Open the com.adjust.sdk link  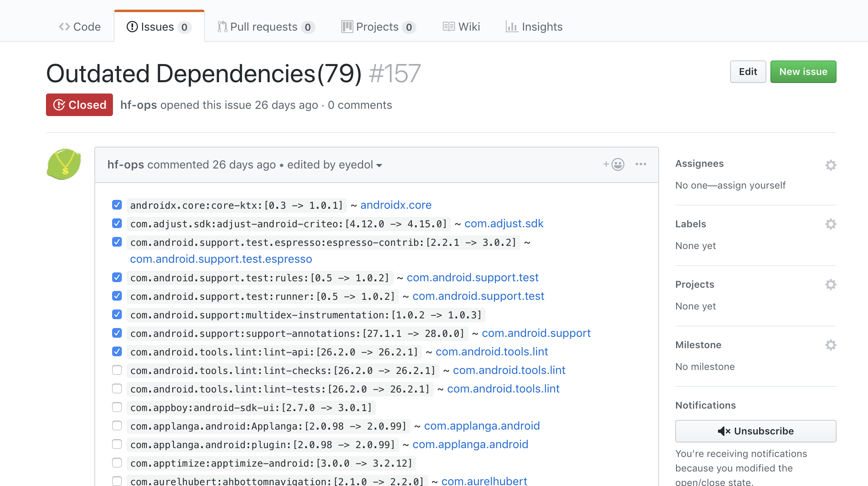click(x=504, y=224)
